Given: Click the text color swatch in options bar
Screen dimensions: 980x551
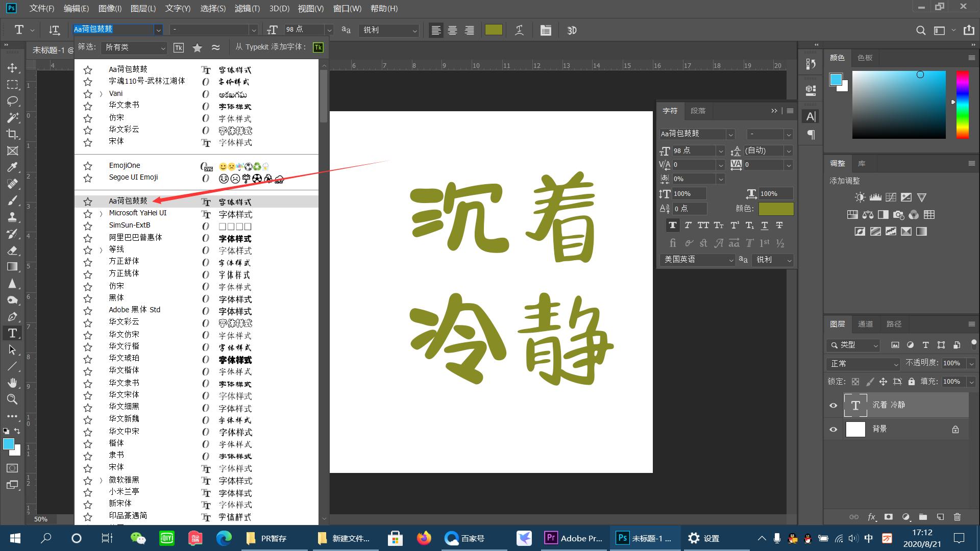Looking at the screenshot, I should [x=493, y=30].
